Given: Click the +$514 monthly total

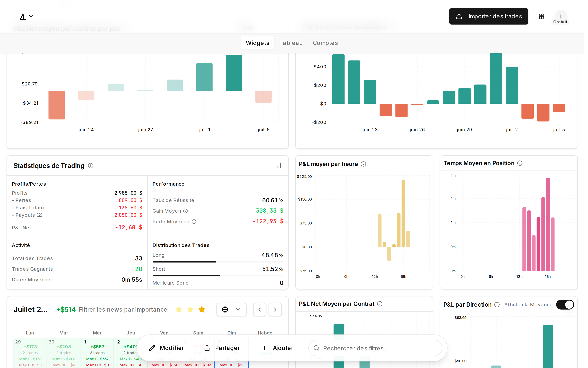Looking at the screenshot, I should pyautogui.click(x=66, y=310).
